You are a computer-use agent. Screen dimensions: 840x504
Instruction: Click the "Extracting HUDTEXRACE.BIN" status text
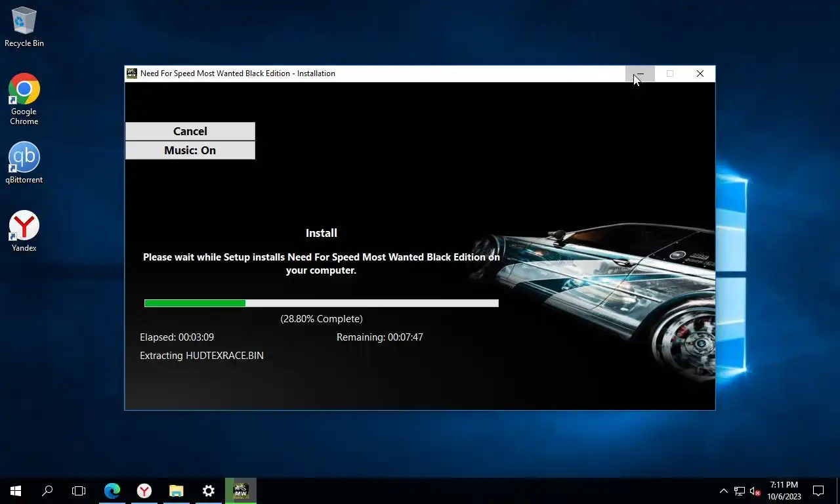pyautogui.click(x=201, y=356)
